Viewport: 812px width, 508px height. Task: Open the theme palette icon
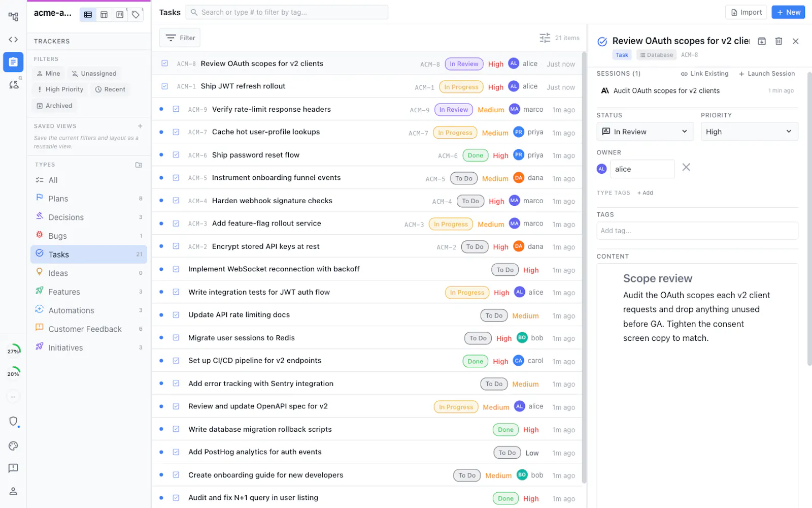tap(13, 446)
